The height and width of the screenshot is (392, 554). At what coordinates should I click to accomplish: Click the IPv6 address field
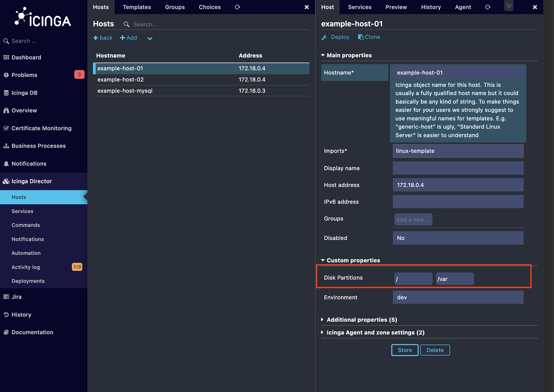pyautogui.click(x=458, y=202)
